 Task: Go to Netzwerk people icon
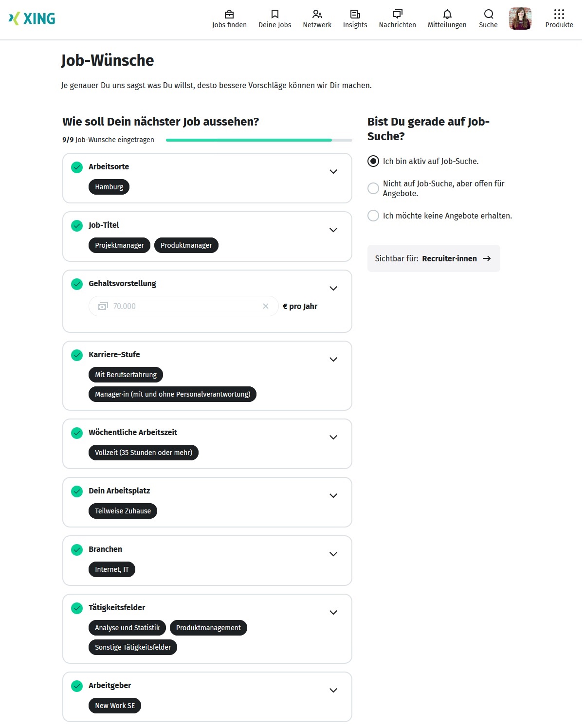click(317, 14)
